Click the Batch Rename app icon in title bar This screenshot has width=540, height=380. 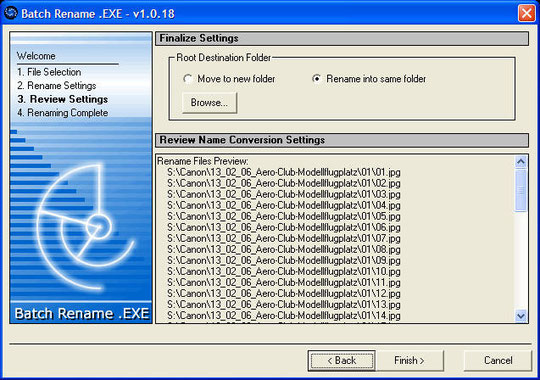click(11, 13)
